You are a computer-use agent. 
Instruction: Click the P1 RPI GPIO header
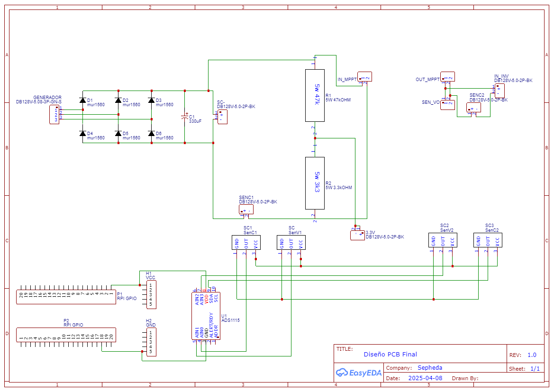coord(66,297)
